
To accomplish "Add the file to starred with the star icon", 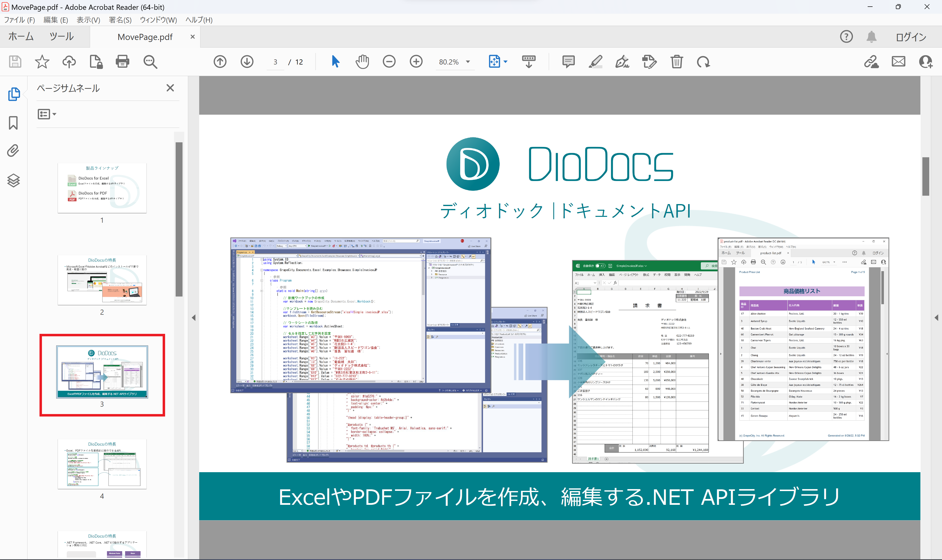I will (x=42, y=62).
